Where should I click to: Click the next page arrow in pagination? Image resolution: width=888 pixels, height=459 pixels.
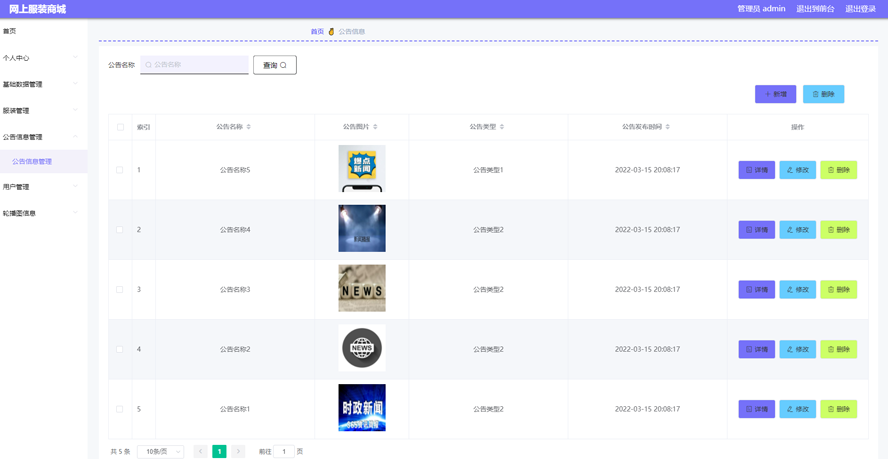tap(238, 452)
